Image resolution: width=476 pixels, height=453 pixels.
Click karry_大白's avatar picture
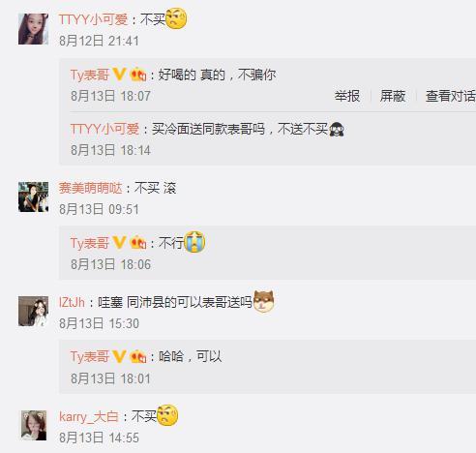(x=34, y=425)
